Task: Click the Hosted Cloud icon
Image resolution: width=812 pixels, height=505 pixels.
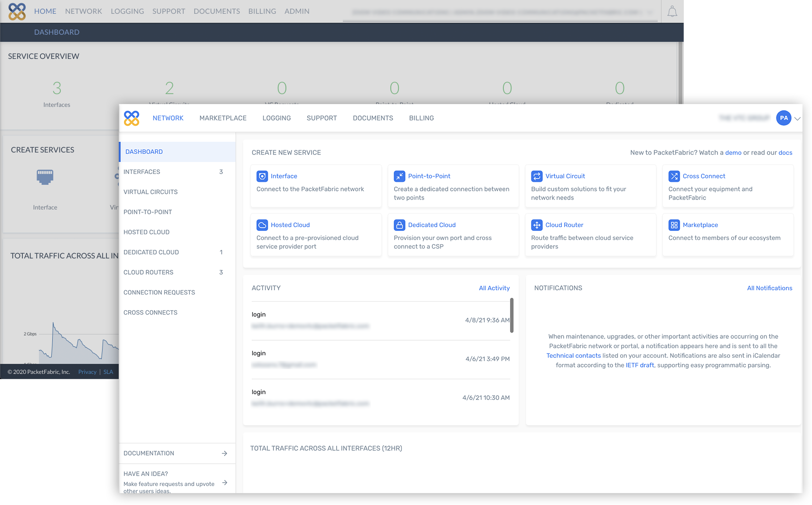Action: coord(262,225)
